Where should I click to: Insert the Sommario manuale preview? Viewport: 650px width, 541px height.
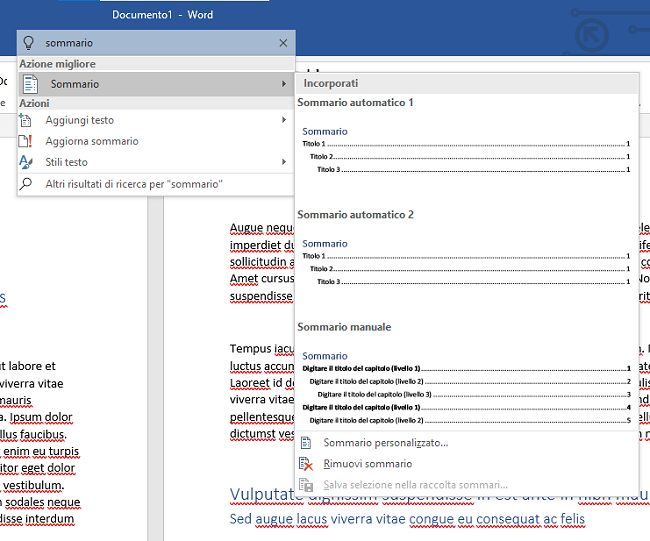click(466, 388)
